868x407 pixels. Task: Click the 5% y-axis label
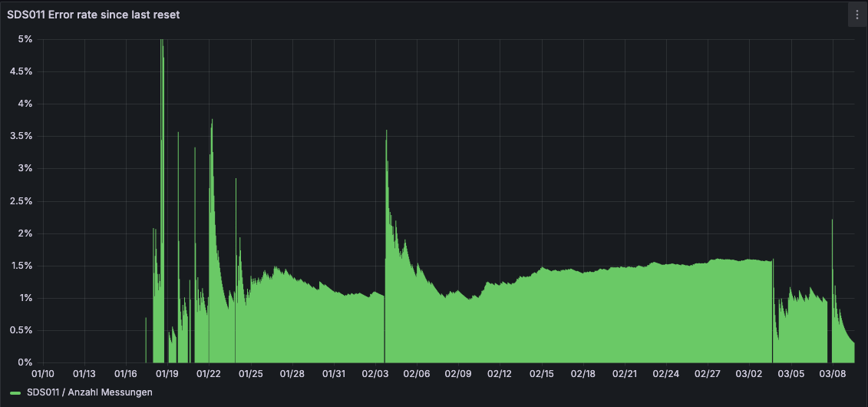pos(26,39)
